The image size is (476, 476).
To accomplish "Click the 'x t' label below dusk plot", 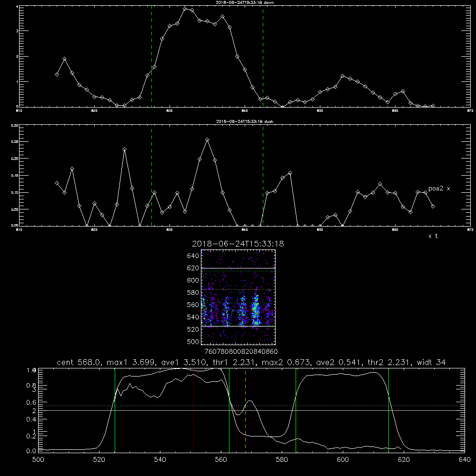I will coord(433,236).
